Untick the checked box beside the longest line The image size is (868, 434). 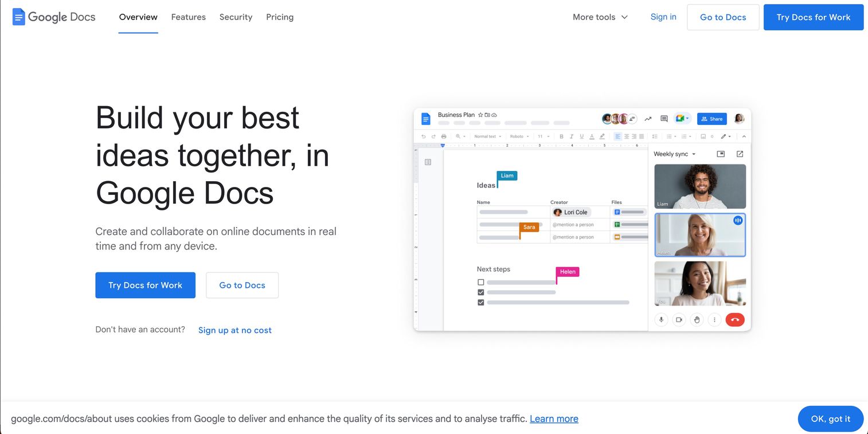click(481, 302)
